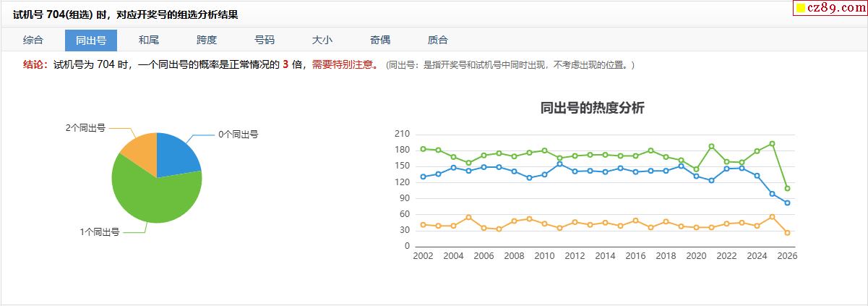Click the 2个同出号 pie label
This screenshot has height=306, width=868.
(x=85, y=128)
